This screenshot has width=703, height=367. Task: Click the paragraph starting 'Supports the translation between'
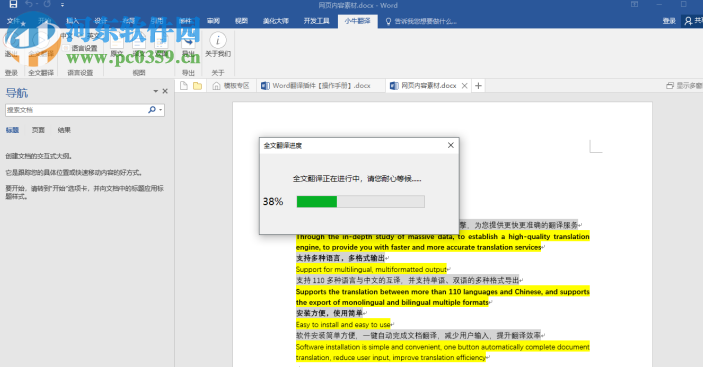[443, 297]
